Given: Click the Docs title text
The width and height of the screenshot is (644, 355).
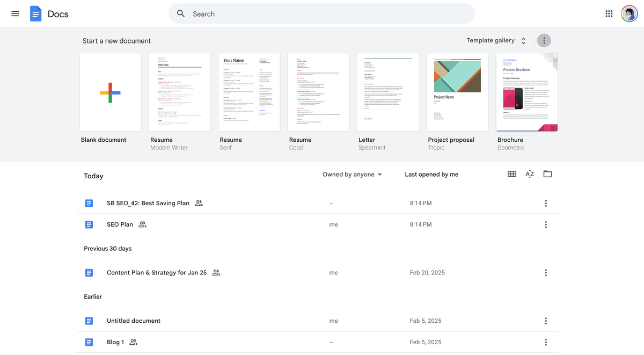Looking at the screenshot, I should [x=58, y=14].
